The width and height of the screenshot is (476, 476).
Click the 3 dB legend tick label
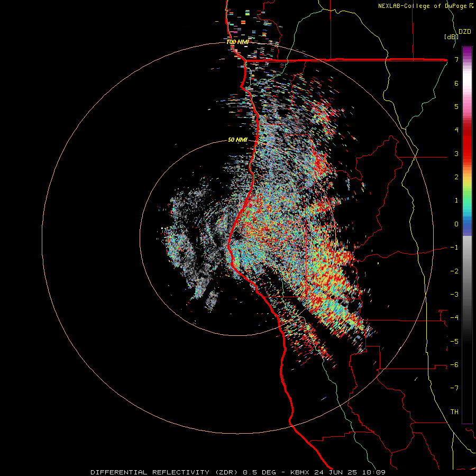[x=456, y=153]
